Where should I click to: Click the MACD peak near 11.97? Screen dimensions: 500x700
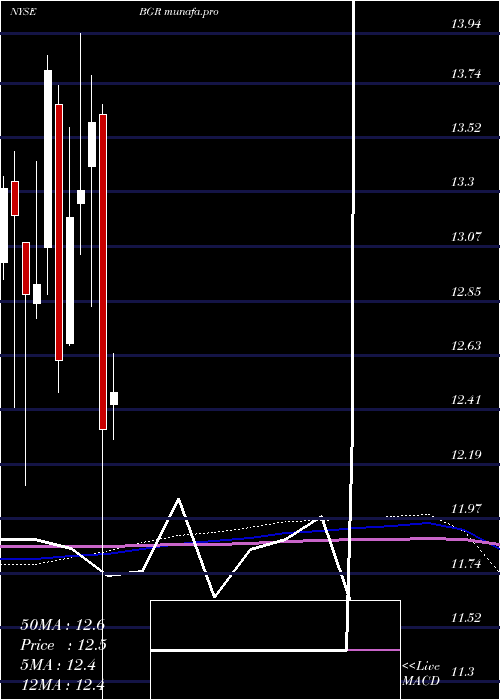[x=179, y=499]
